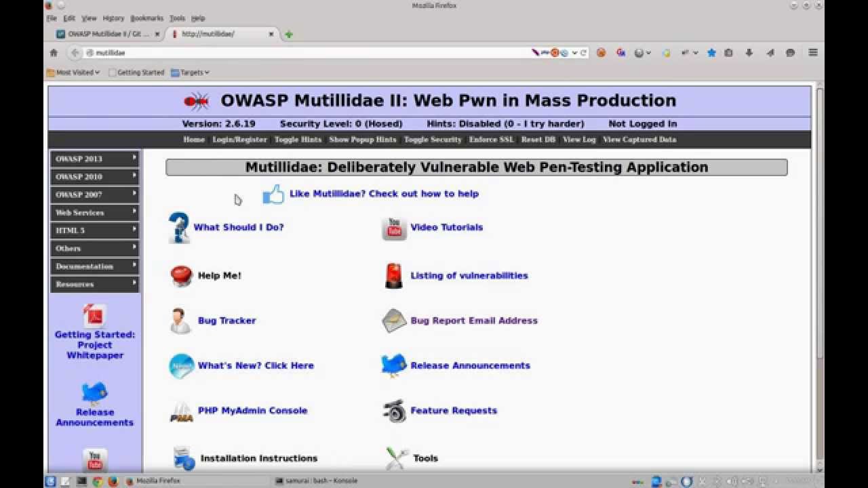Expand the Web Services side menu
This screenshot has height=488, width=868.
pyautogui.click(x=95, y=213)
